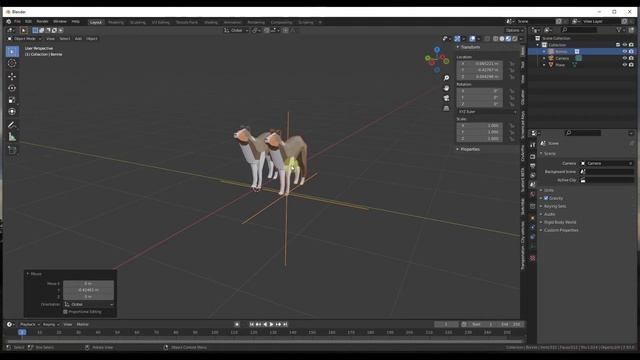The image size is (640, 360).
Task: Open the Tool properties tab icon
Action: coord(532,145)
